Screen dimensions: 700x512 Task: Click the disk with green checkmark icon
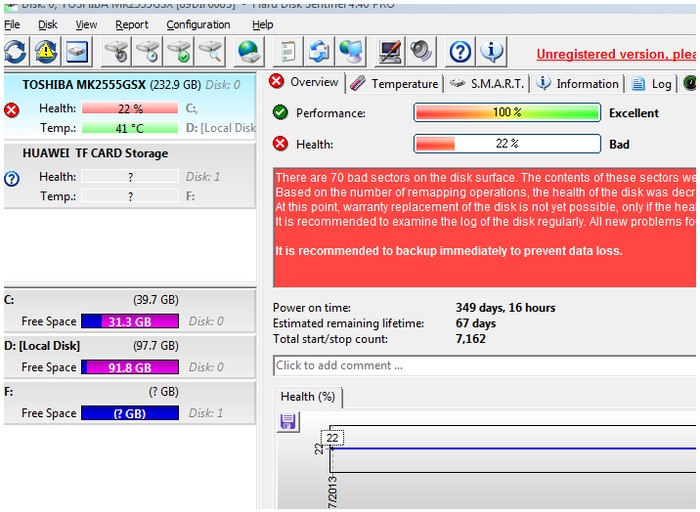click(179, 52)
